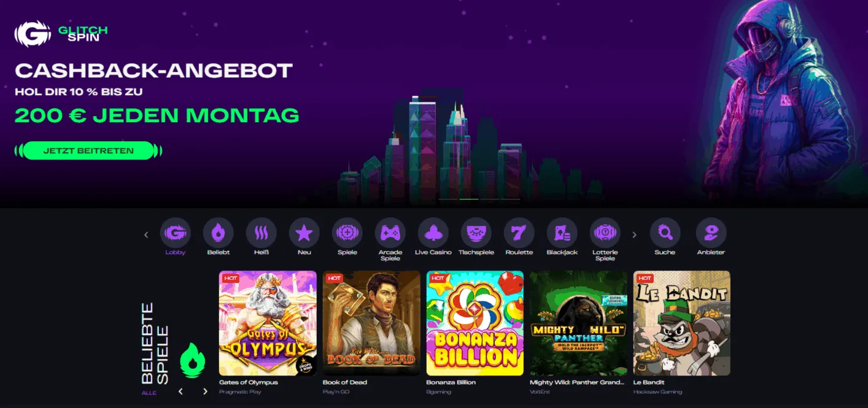Image resolution: width=868 pixels, height=408 pixels.
Task: Choose the Neu star icon
Action: click(x=304, y=233)
